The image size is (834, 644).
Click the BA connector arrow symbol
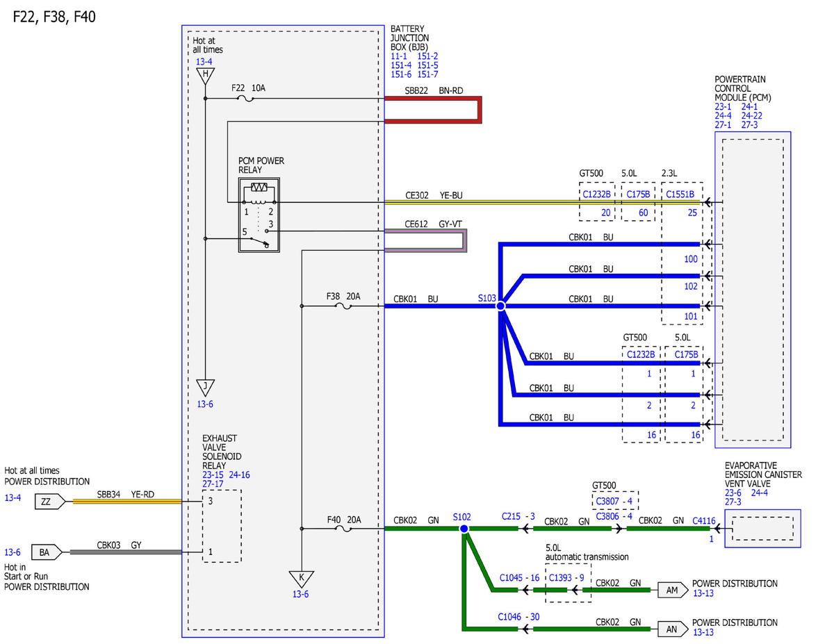pyautogui.click(x=47, y=552)
